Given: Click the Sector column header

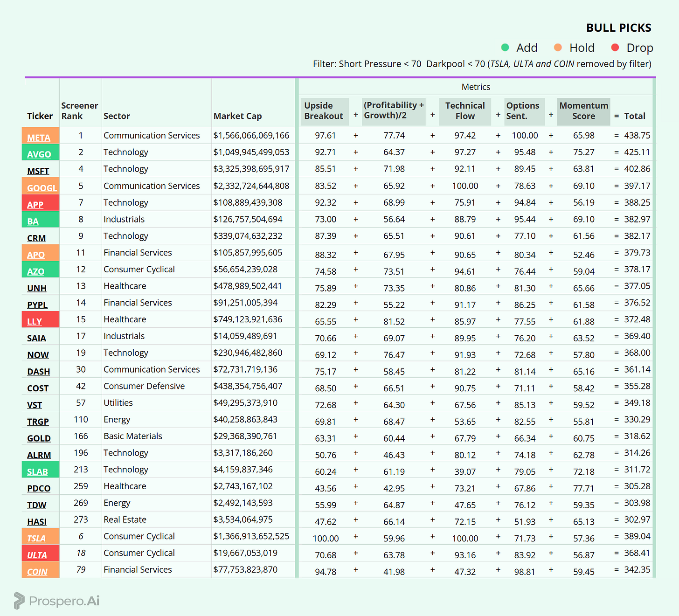Looking at the screenshot, I should [x=117, y=116].
